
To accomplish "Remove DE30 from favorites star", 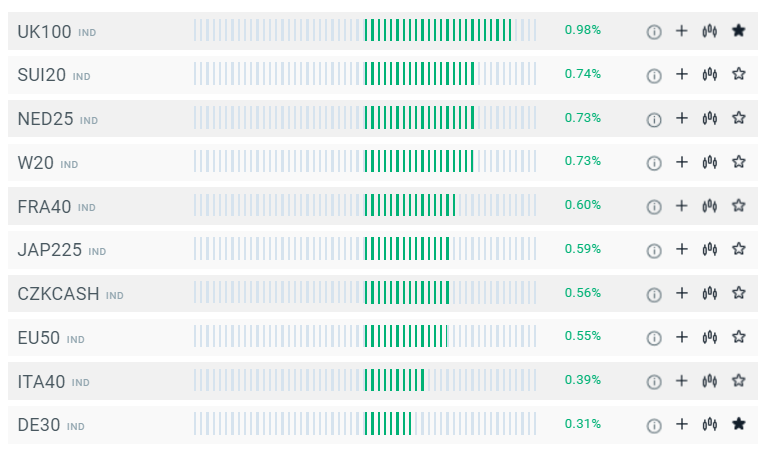I will click(739, 424).
